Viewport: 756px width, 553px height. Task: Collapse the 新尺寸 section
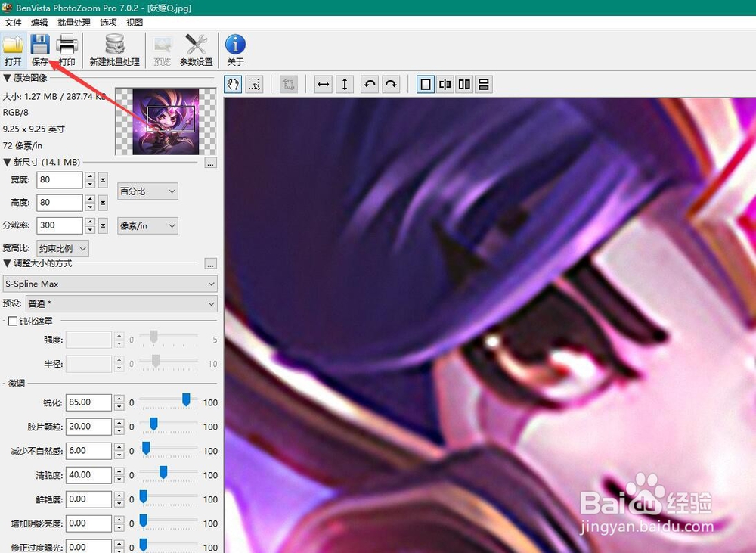click(8, 162)
